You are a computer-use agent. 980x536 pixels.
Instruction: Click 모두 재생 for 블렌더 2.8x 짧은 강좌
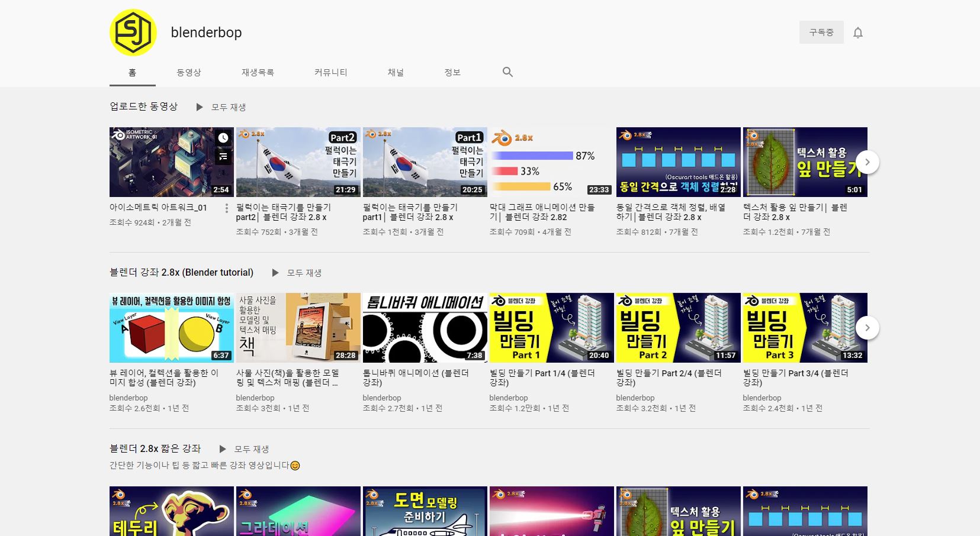(252, 449)
